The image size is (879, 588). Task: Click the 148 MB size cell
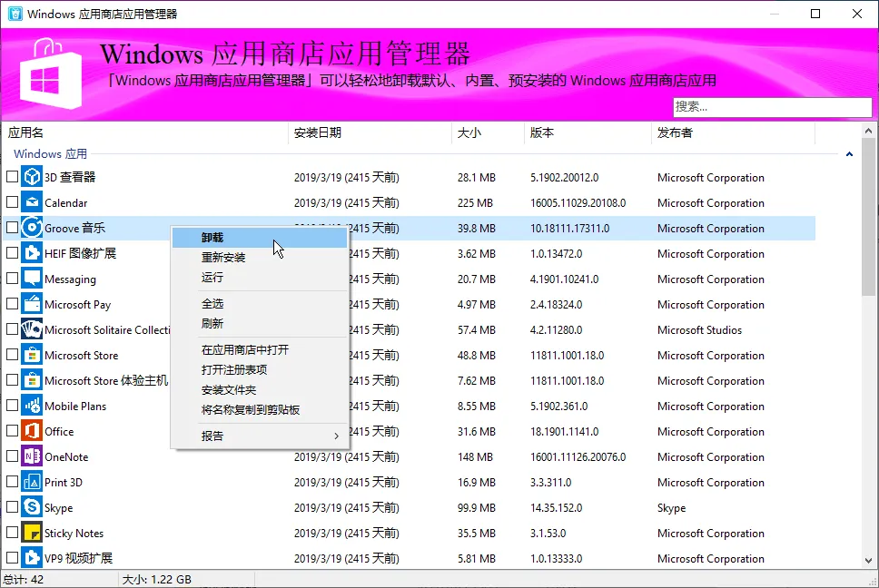(475, 457)
